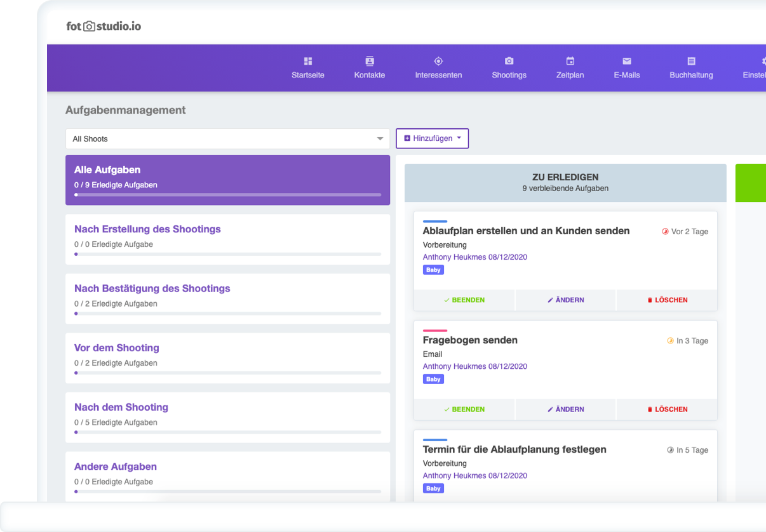Click the Baby tag on Termin für die Ablaufplanung
This screenshot has width=766, height=532.
(433, 488)
